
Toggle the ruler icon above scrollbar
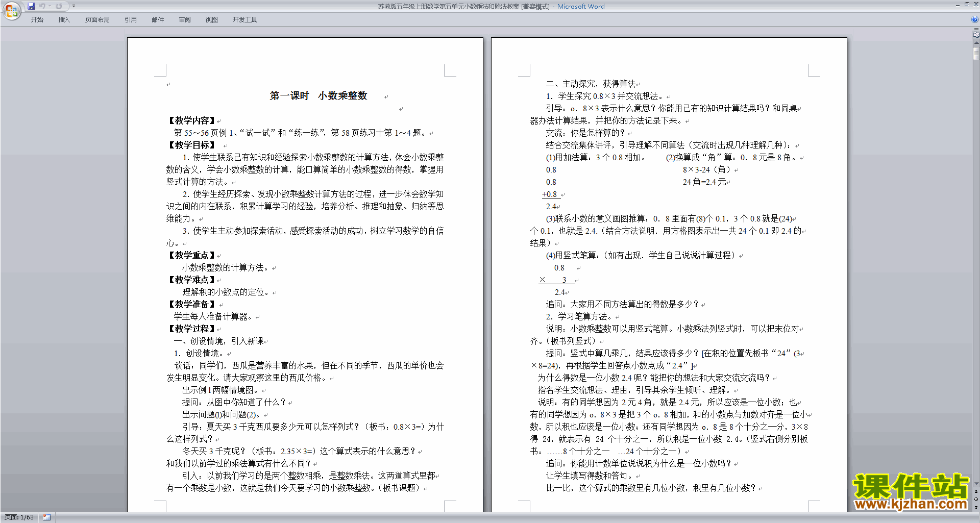click(976, 35)
